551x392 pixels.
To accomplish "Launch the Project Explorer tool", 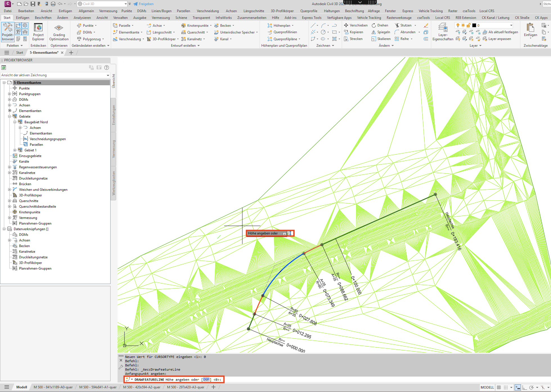I will 38,32.
